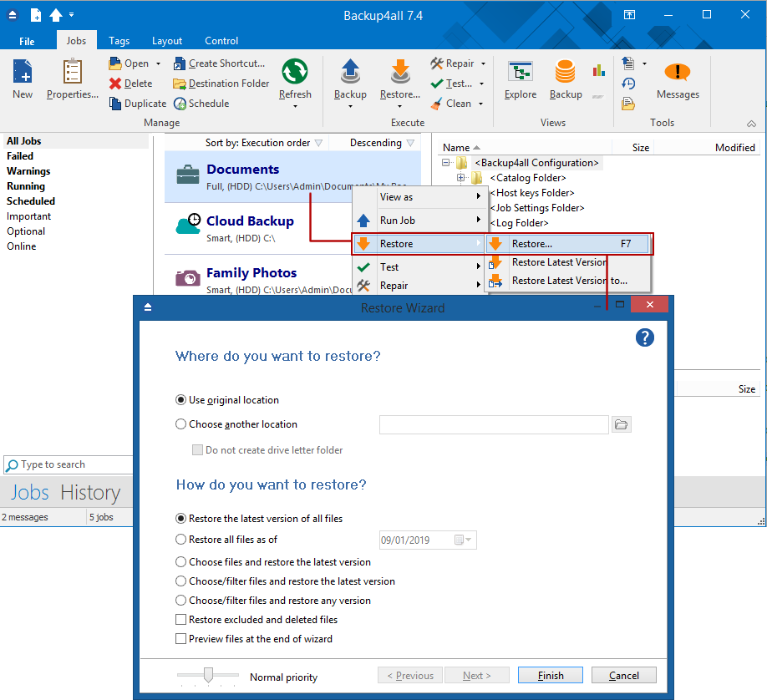
Task: Create a New backup job
Action: 22,79
